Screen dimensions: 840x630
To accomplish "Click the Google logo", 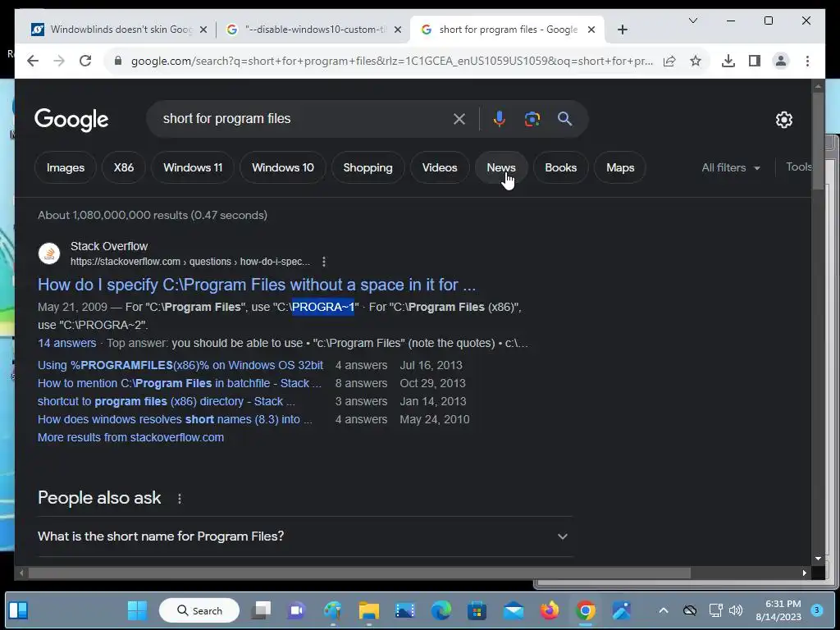I will coord(71,120).
